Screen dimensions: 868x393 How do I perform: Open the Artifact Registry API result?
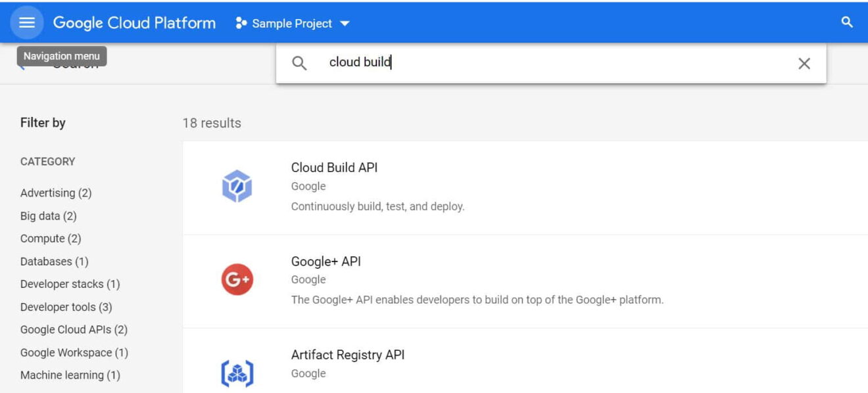[349, 355]
